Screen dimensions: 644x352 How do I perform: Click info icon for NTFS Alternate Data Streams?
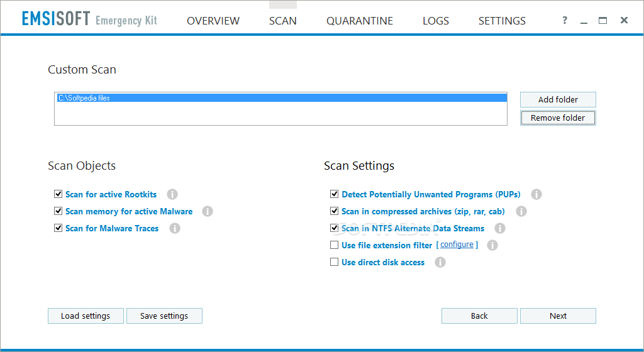tap(499, 228)
